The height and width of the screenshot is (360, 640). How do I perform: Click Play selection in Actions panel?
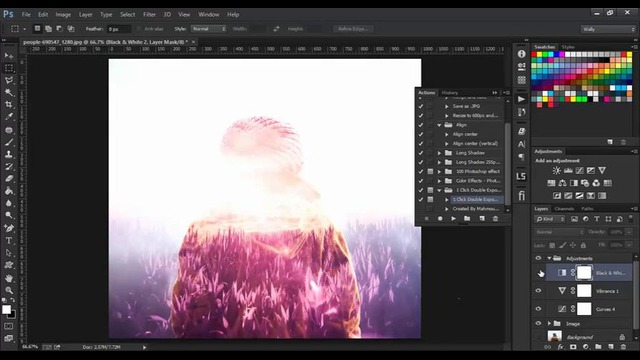coord(453,218)
